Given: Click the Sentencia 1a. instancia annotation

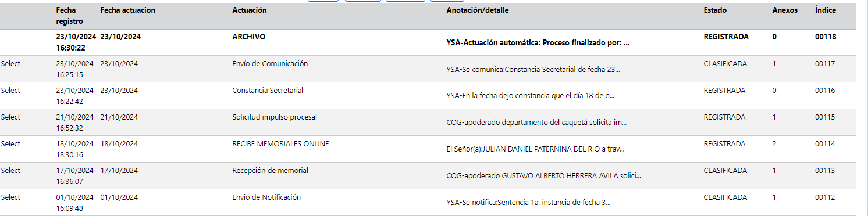Looking at the screenshot, I should (x=528, y=202).
